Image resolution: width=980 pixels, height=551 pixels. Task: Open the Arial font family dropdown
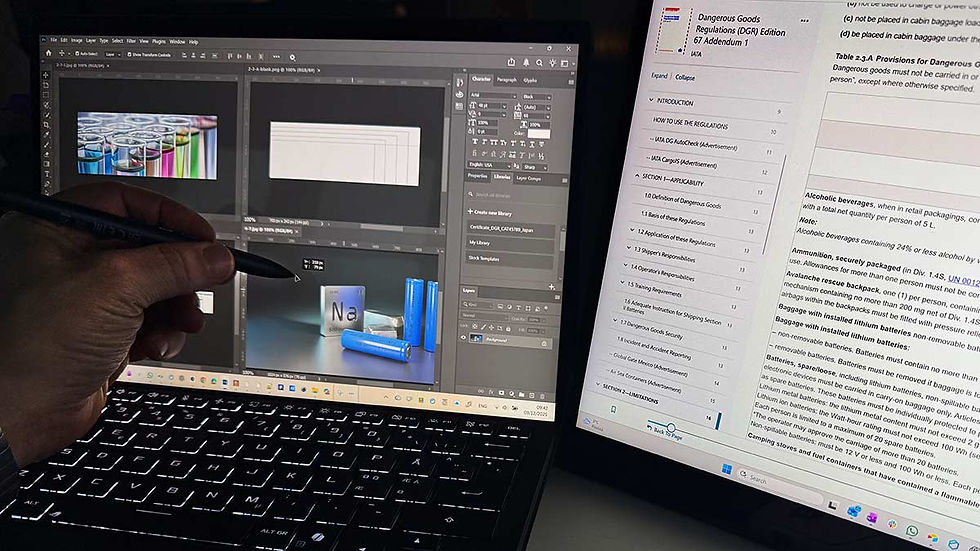(493, 96)
